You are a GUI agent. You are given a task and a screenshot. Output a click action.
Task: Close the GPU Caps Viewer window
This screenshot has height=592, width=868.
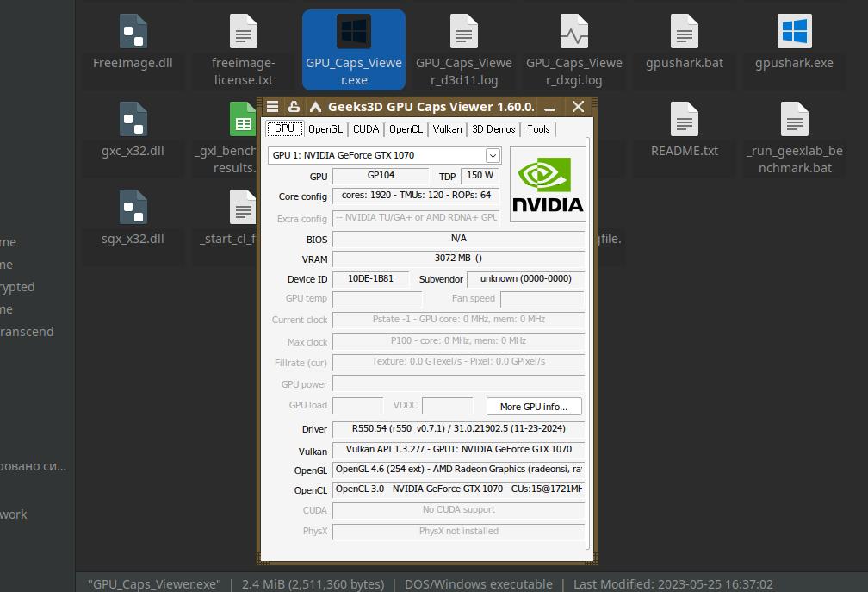click(x=578, y=106)
